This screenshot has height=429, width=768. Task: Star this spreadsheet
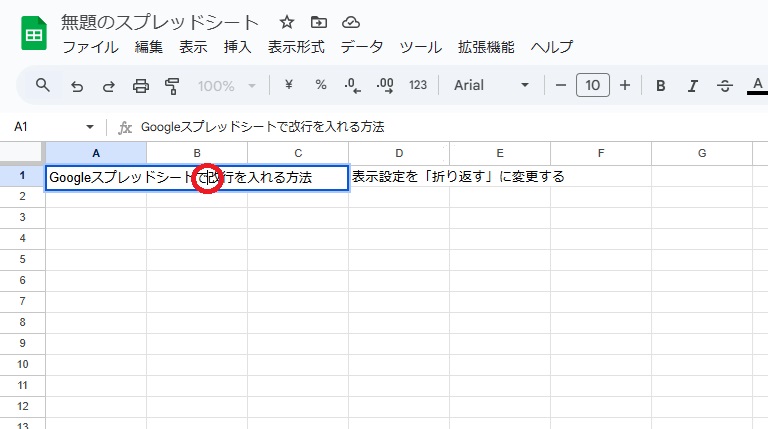(287, 22)
